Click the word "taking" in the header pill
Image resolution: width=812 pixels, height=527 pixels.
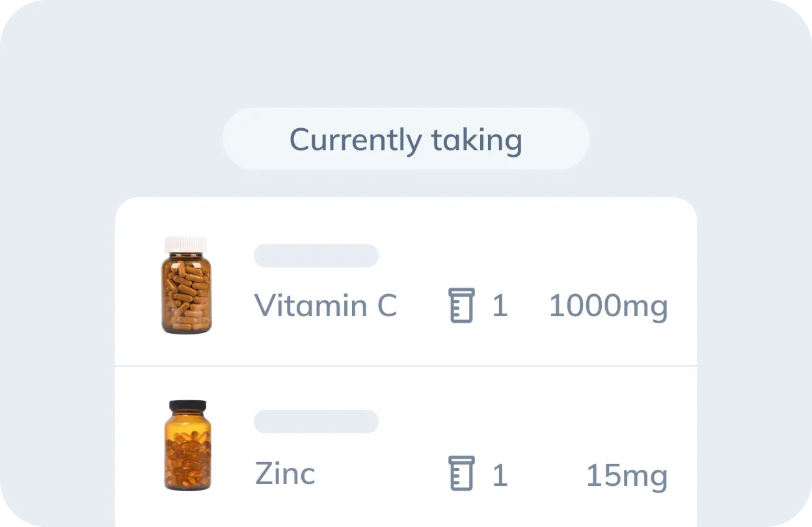476,141
